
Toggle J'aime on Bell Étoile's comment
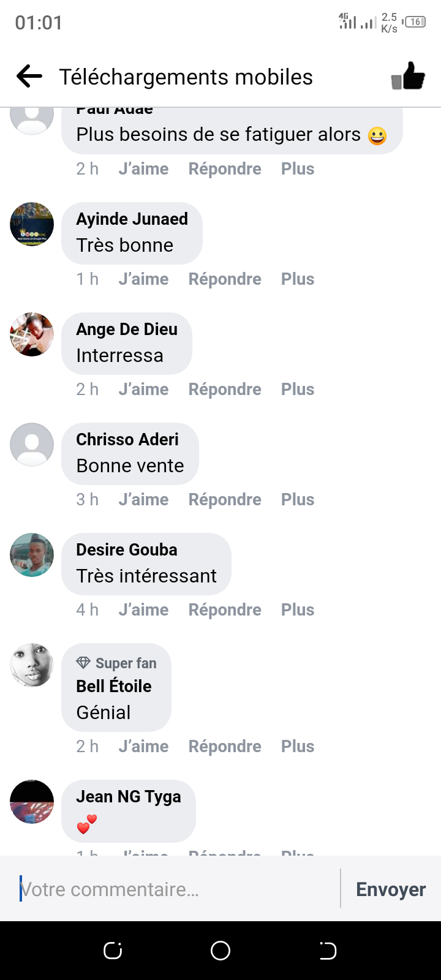[143, 747]
